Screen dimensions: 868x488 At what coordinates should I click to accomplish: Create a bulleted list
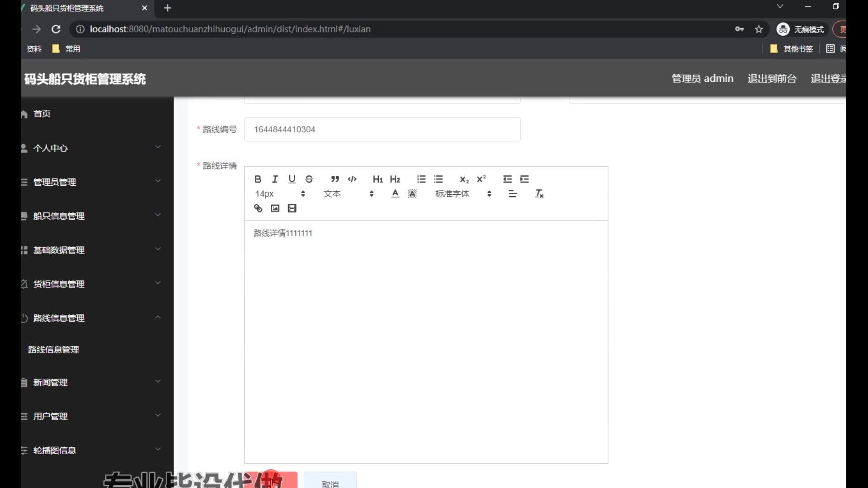[x=439, y=179]
